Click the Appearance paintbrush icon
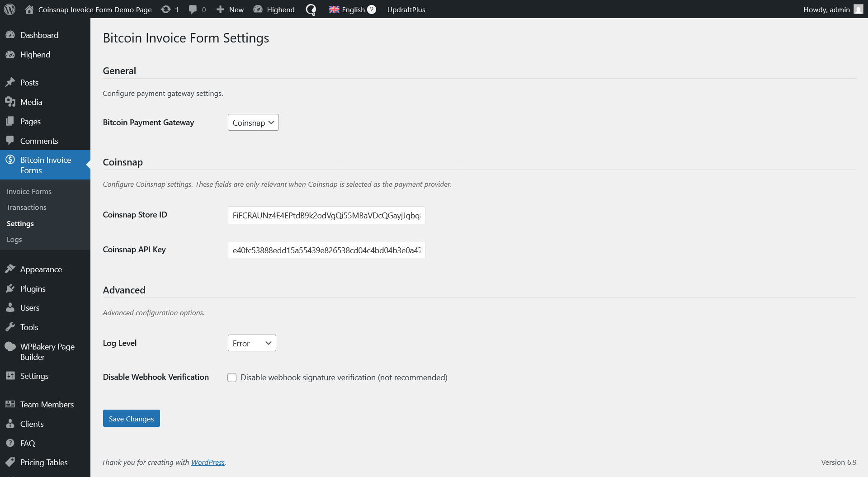This screenshot has width=868, height=477. tap(10, 269)
